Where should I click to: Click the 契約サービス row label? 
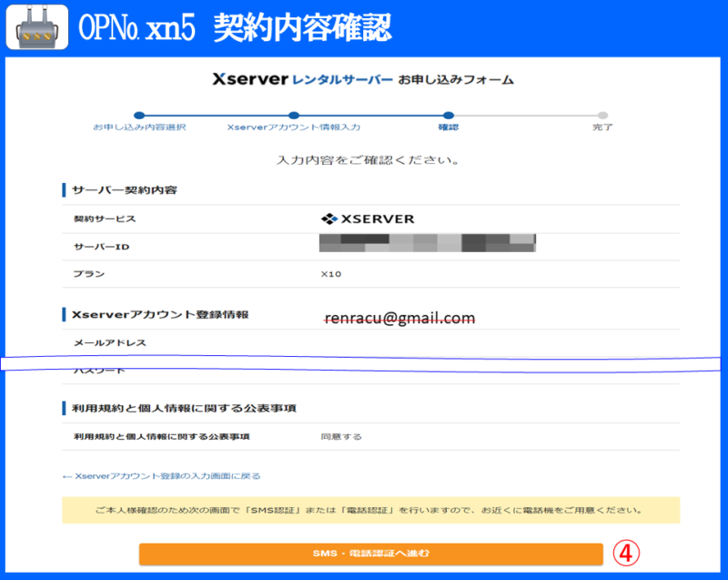[x=105, y=219]
